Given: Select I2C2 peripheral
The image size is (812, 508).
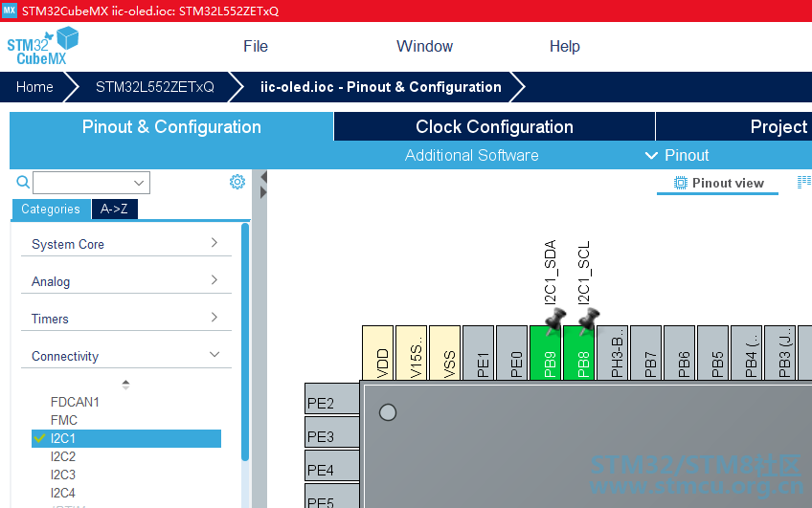Looking at the screenshot, I should [62, 456].
